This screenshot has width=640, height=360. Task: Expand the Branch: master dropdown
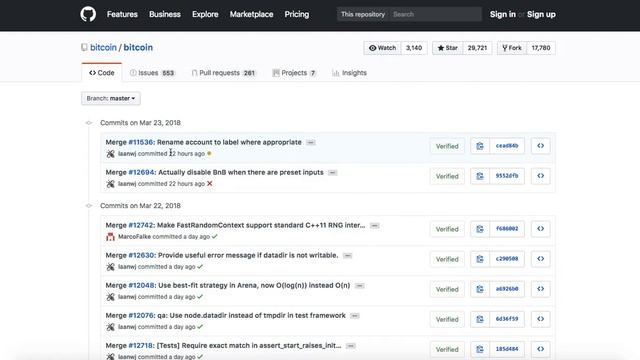click(x=111, y=98)
